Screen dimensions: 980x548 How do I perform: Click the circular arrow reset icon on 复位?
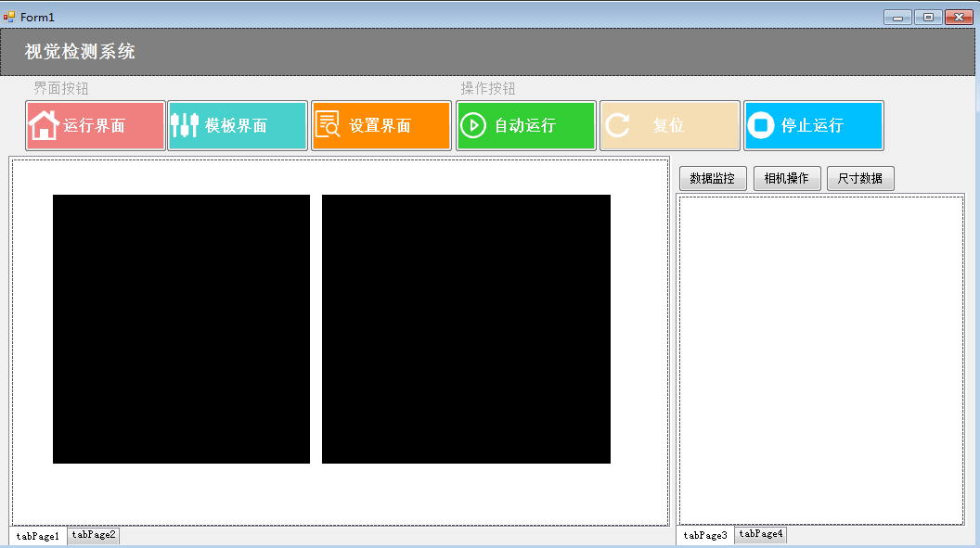[617, 125]
